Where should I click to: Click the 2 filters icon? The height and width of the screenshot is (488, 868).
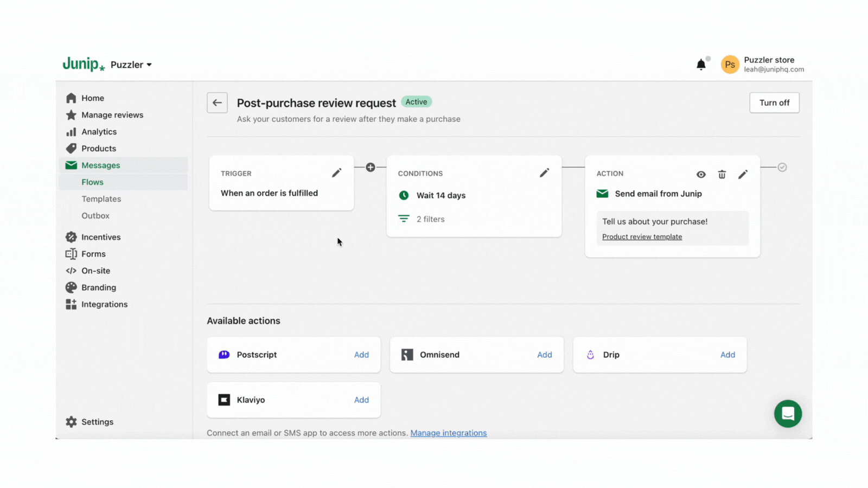[404, 219]
